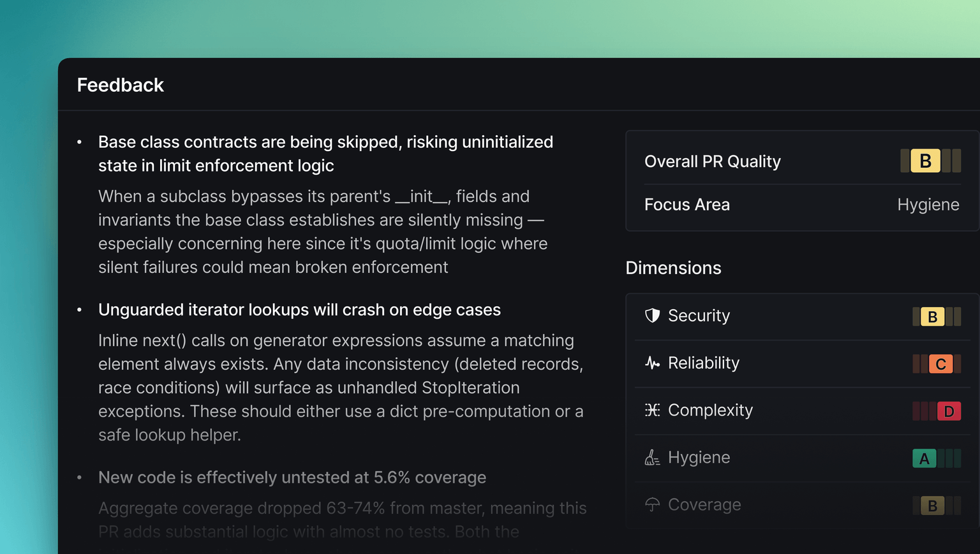Viewport: 980px width, 554px height.
Task: Open the unguarded iterator lookups feedback item
Action: (x=299, y=310)
